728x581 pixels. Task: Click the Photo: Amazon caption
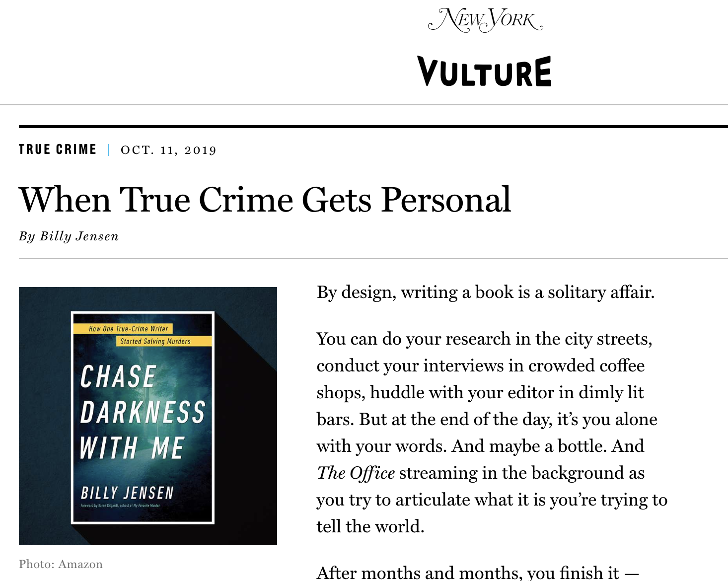click(61, 564)
